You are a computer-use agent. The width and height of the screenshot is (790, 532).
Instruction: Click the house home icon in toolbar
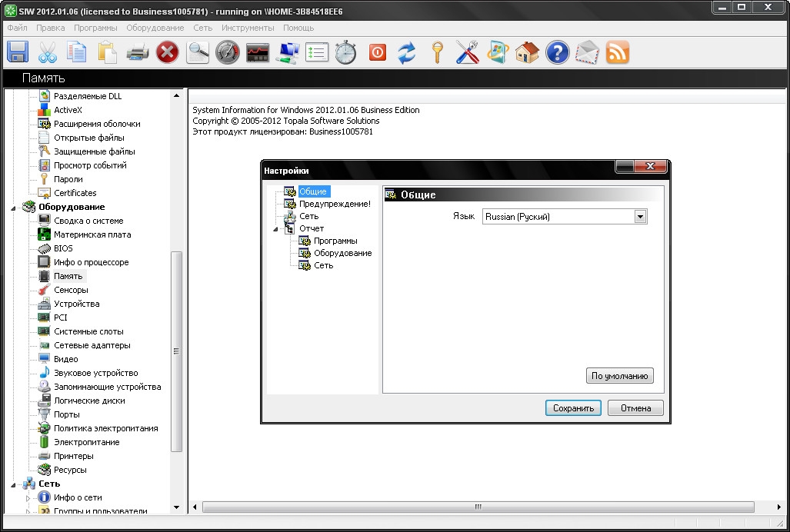527,52
